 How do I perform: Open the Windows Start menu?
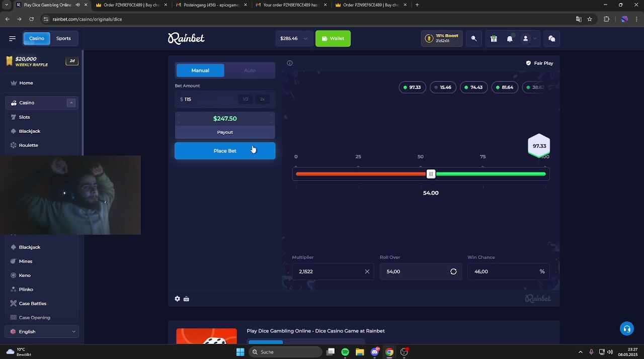pos(240,352)
